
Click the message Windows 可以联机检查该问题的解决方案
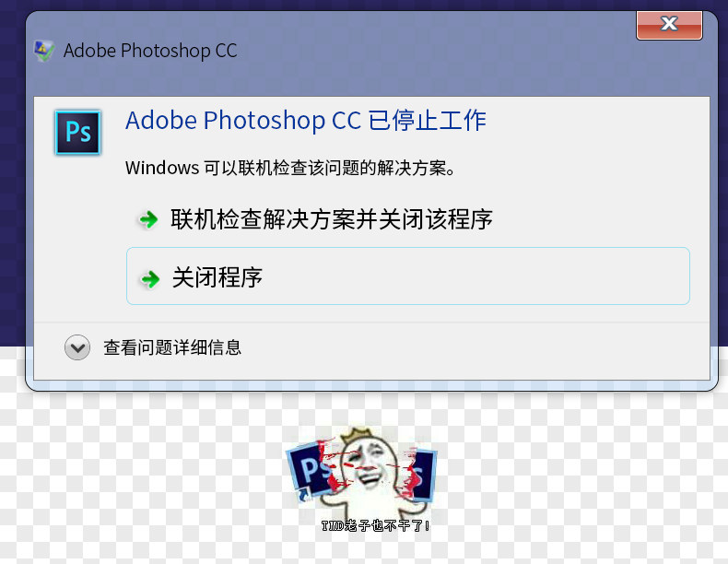290,168
